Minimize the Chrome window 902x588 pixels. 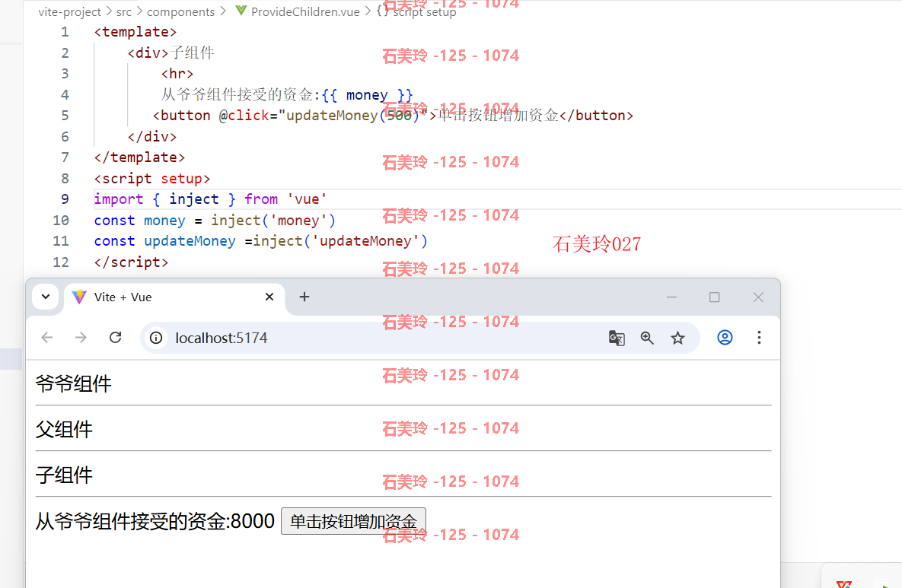[x=671, y=297]
